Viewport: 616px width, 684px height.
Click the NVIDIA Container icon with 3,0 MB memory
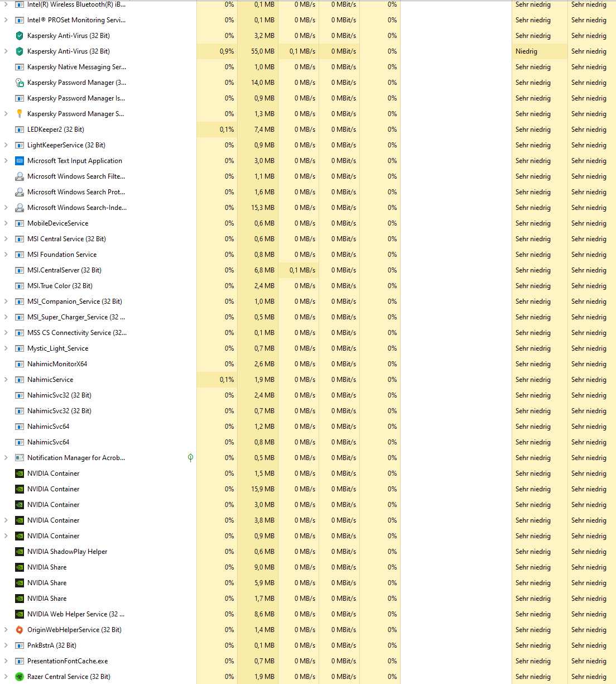[20, 505]
